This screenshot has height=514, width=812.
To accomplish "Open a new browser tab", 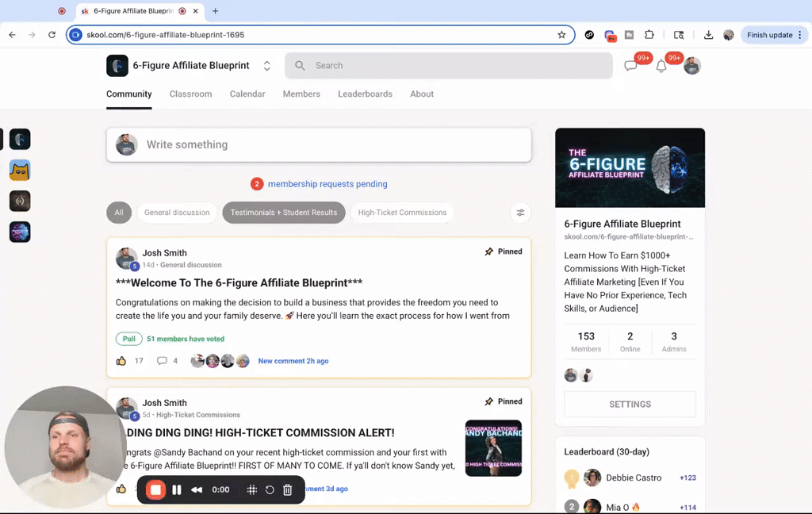I will [x=216, y=11].
